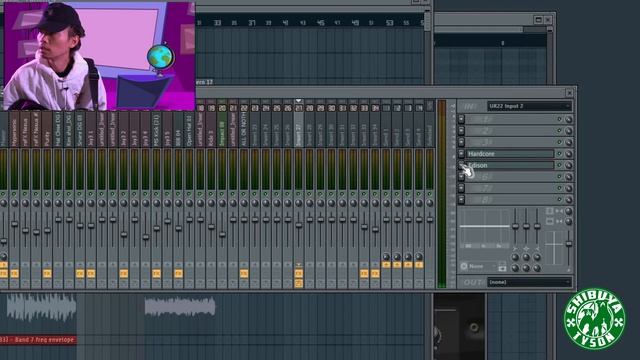Click the send level knob on Send 1 track
Image resolution: width=640 pixels, height=360 pixels.
point(386,256)
